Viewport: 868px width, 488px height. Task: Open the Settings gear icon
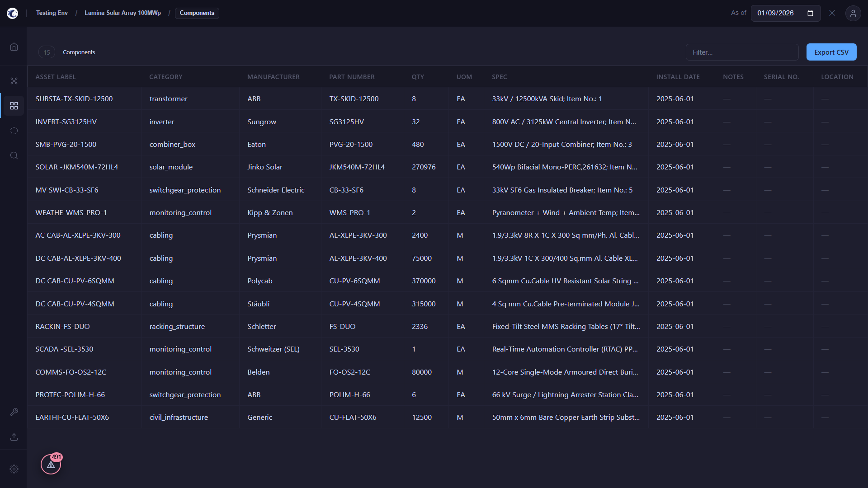coord(14,469)
